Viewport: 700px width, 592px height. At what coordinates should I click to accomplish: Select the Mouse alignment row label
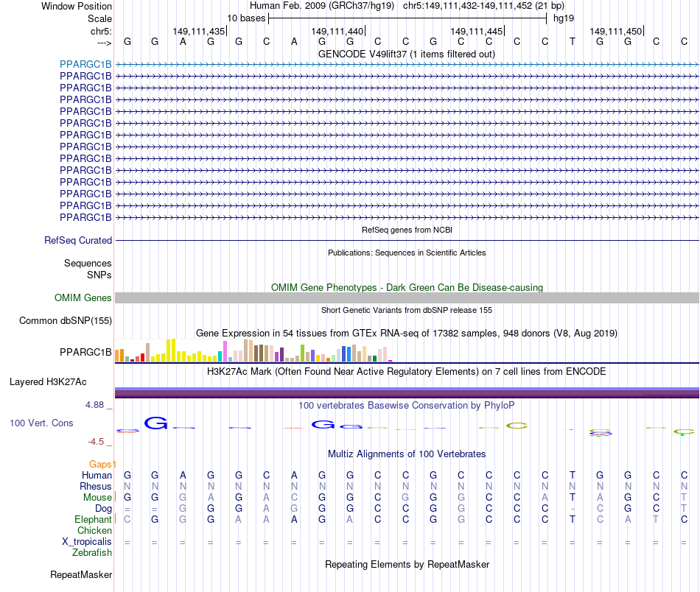[x=97, y=497]
